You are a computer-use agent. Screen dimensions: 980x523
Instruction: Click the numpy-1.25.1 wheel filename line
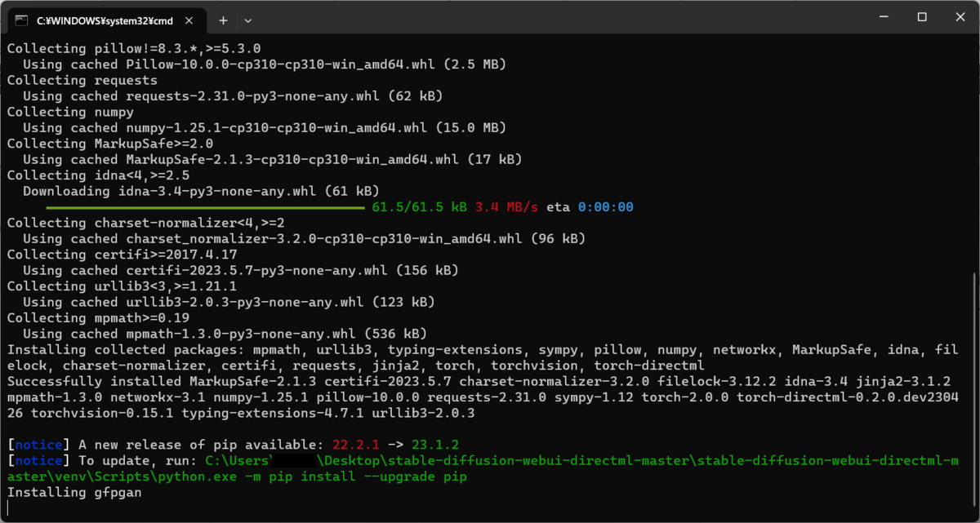coord(265,128)
